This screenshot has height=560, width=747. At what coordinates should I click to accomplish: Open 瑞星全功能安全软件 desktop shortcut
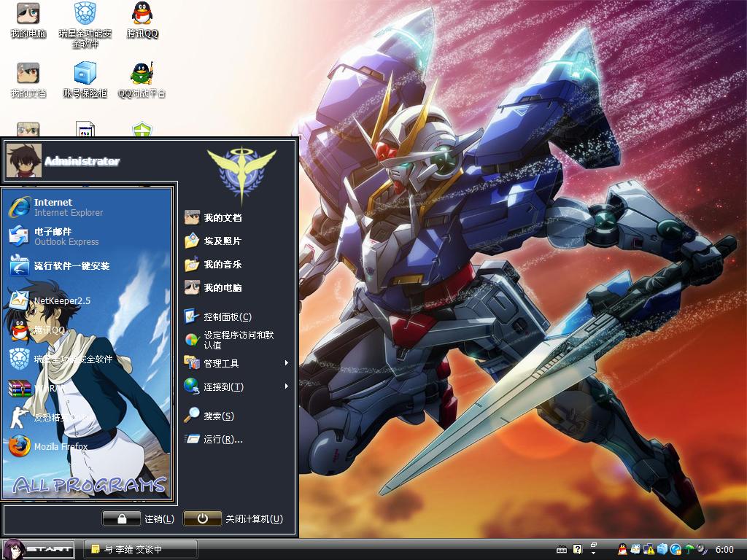click(x=85, y=25)
